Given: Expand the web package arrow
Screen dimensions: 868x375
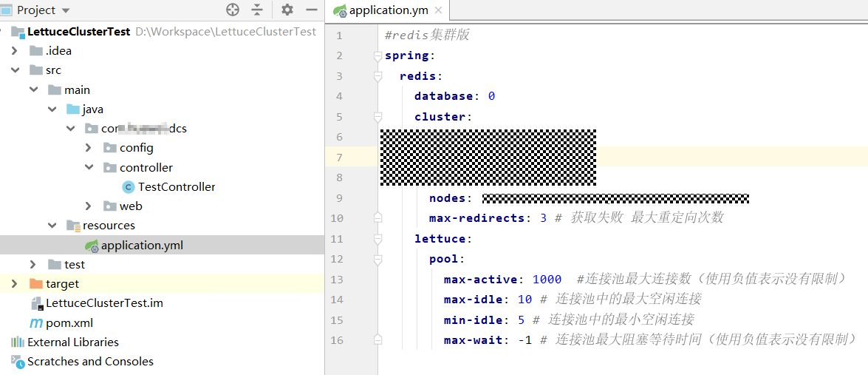Looking at the screenshot, I should (x=89, y=206).
